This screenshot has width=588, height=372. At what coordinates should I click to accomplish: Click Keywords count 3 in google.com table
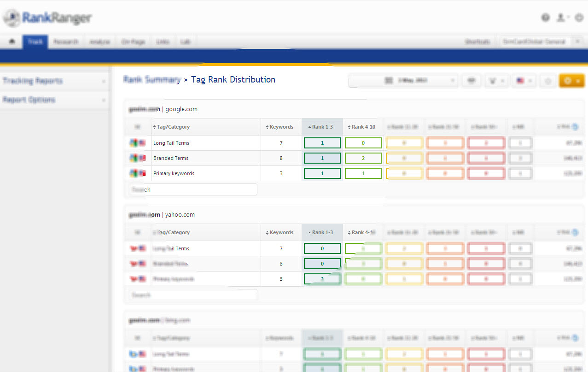281,173
